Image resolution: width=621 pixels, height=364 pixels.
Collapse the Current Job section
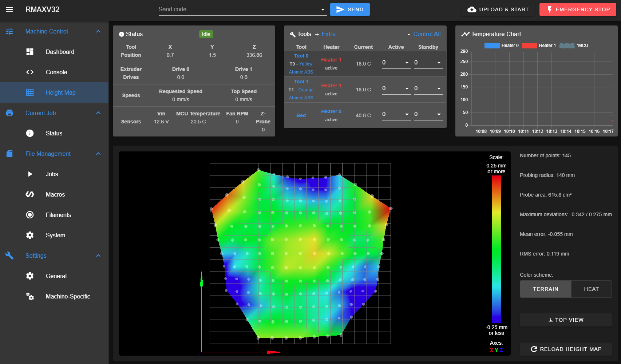click(98, 113)
